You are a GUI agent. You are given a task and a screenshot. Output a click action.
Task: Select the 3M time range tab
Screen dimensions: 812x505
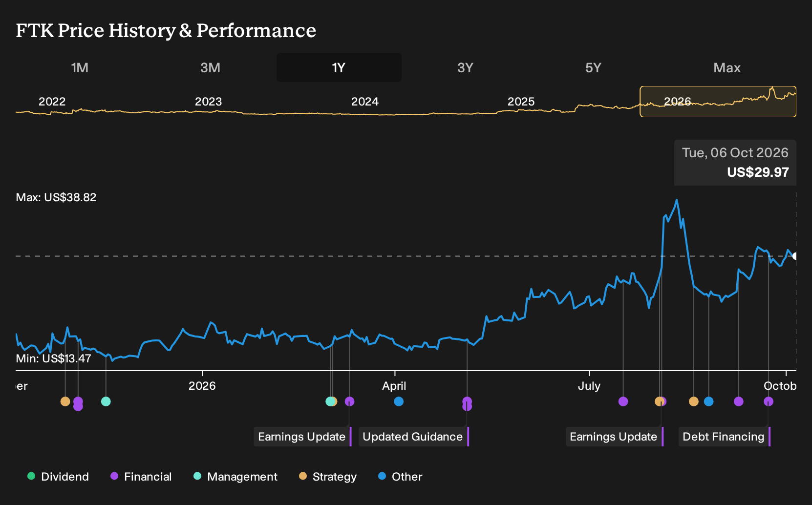coord(210,67)
